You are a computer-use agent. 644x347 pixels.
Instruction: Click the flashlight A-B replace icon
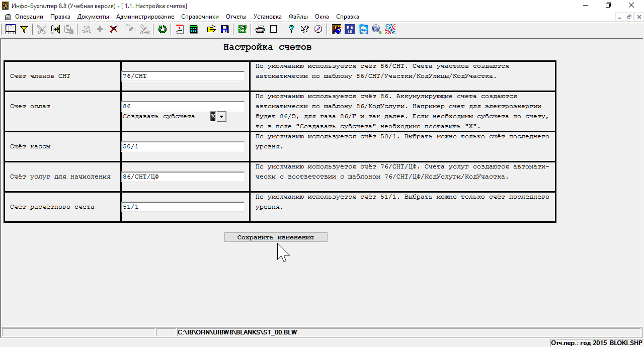(x=144, y=29)
